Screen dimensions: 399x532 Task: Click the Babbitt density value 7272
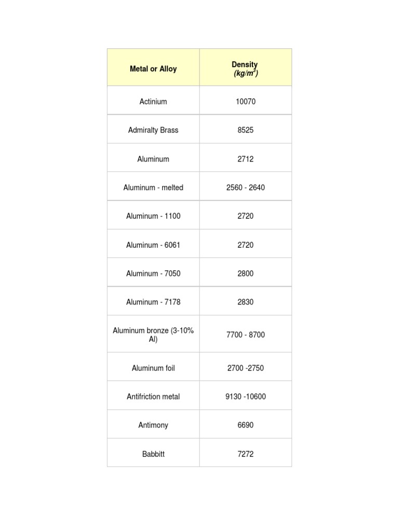(245, 454)
